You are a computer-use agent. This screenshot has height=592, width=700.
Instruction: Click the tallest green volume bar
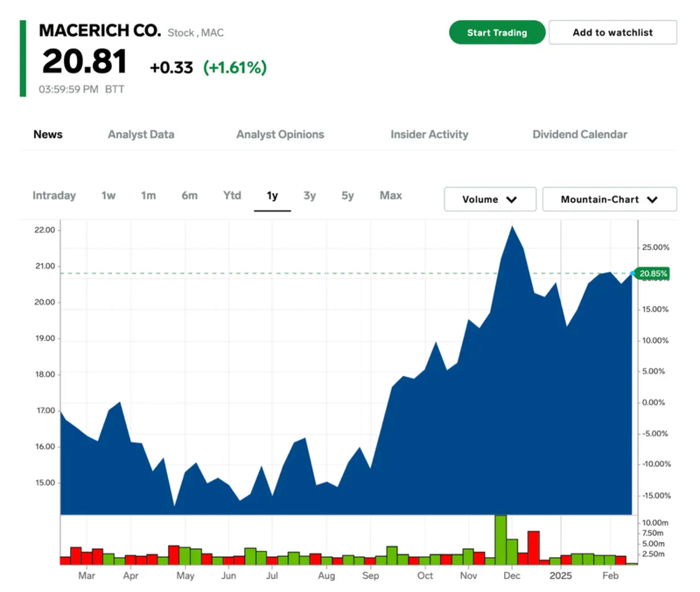[x=500, y=540]
